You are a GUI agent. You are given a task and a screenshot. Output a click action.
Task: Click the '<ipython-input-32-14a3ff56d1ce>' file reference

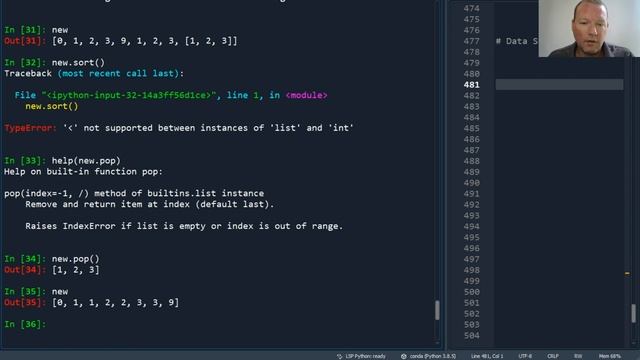(x=129, y=95)
